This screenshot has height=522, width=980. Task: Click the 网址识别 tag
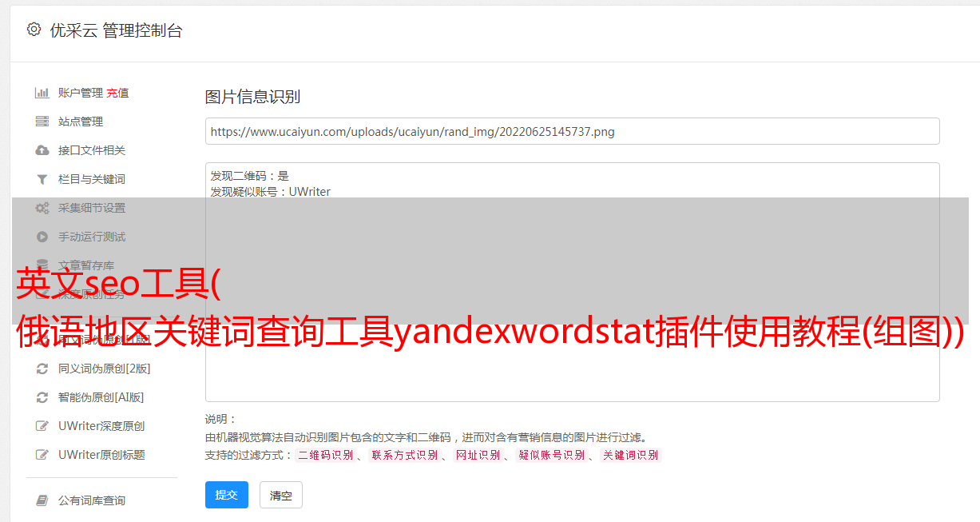[x=478, y=455]
